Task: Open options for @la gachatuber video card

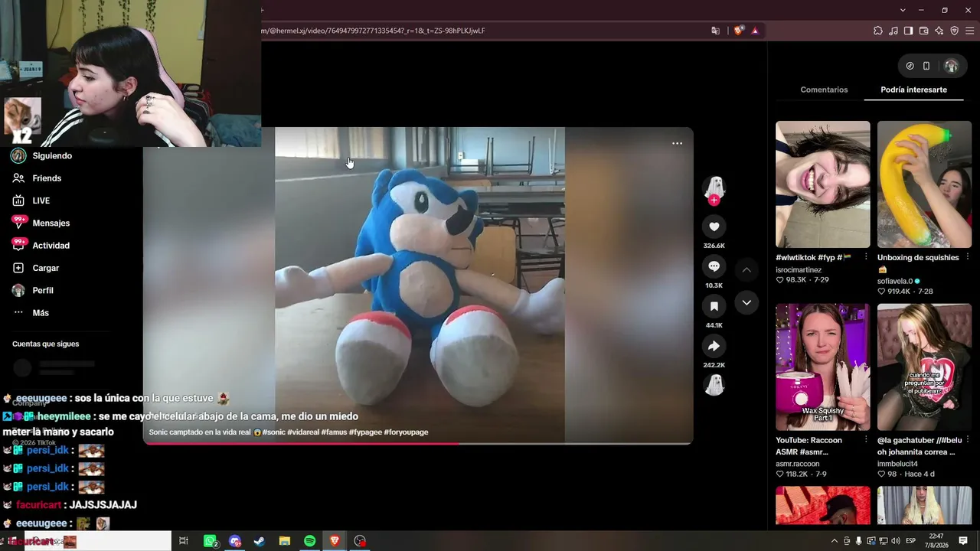Action: coord(968,440)
